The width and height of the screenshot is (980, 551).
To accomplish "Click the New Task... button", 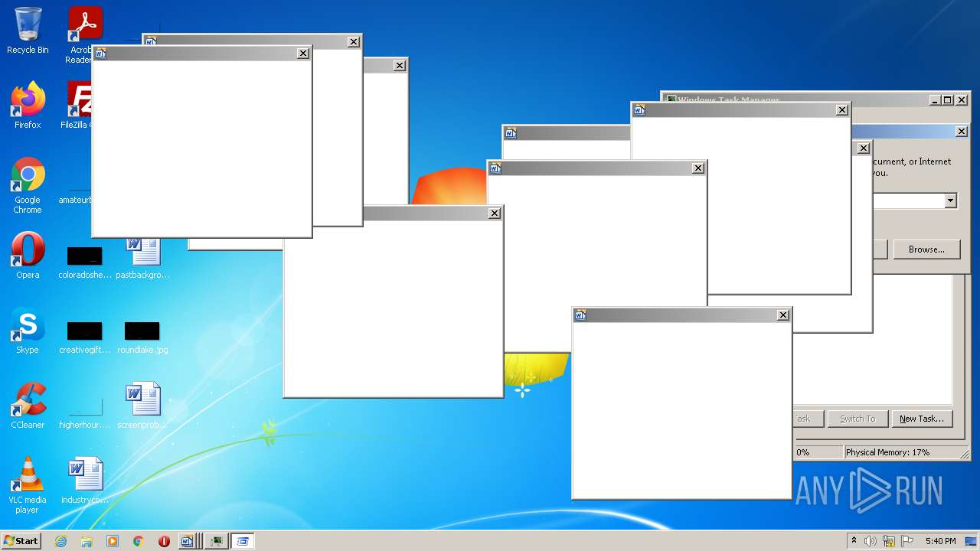I will 922,419.
